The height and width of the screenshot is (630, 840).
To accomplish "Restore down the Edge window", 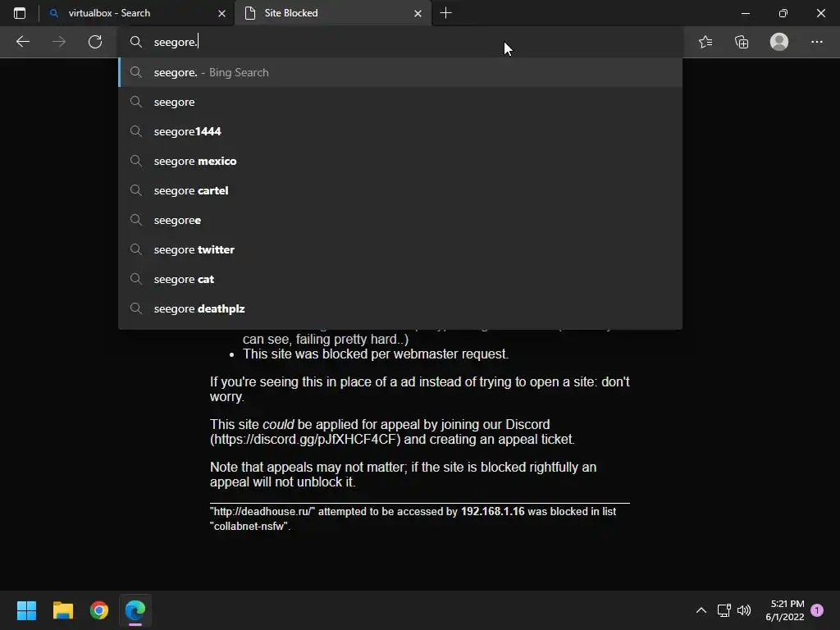I will (783, 13).
